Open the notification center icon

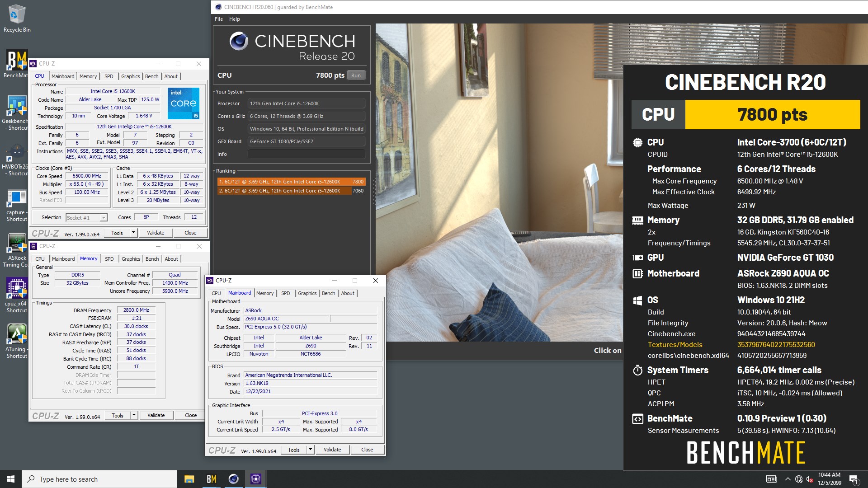854,479
